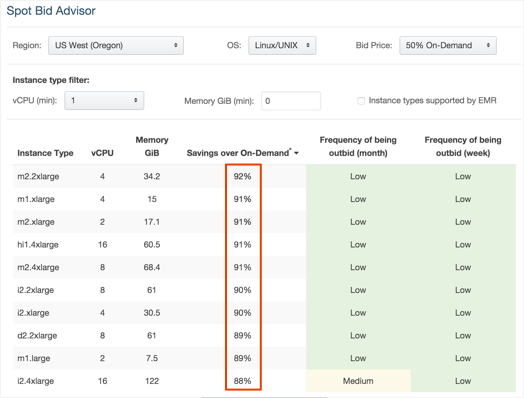The width and height of the screenshot is (524, 398).
Task: Open the Region dropdown showing US West (Oregon)
Action: [116, 45]
